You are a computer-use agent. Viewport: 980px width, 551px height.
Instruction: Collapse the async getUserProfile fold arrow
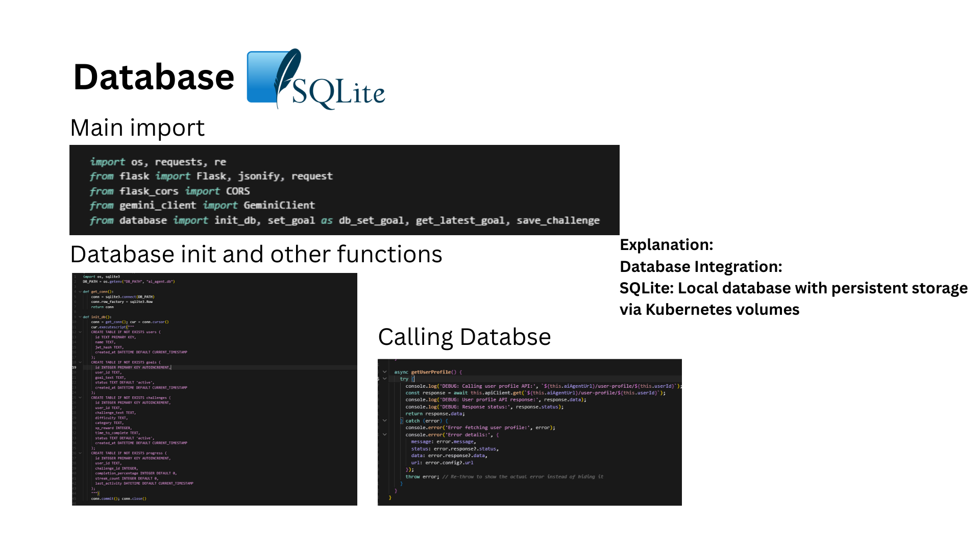(x=385, y=372)
